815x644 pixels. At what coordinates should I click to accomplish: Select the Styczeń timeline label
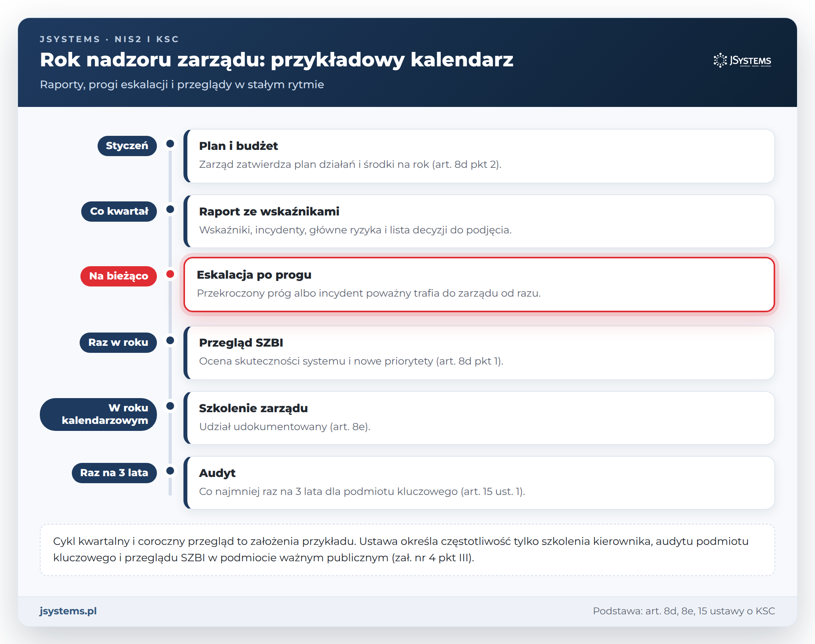coord(127,146)
